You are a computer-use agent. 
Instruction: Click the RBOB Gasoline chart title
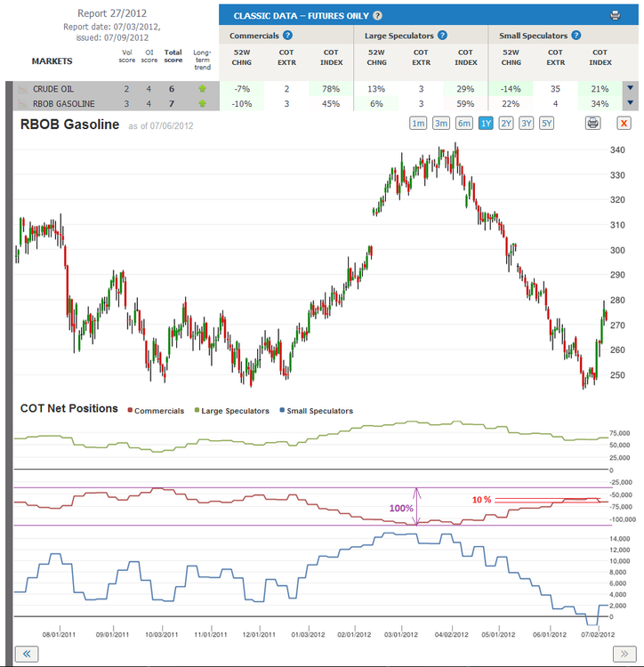69,125
